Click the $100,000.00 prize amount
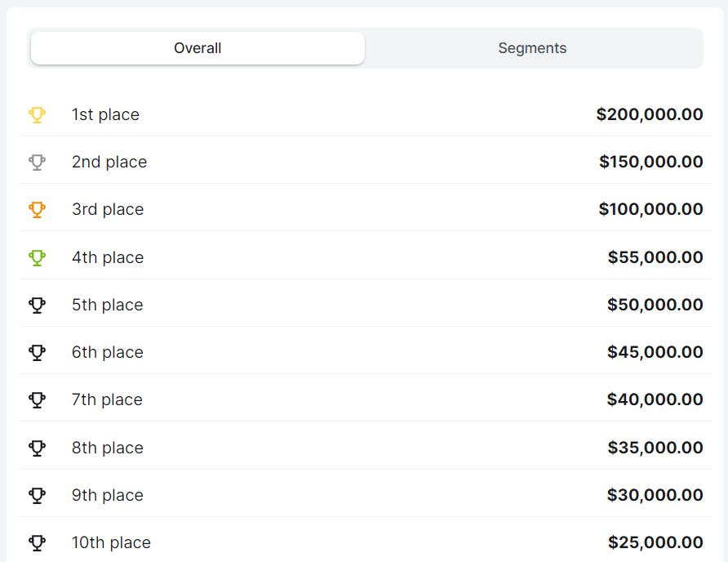728x562 pixels. [651, 209]
